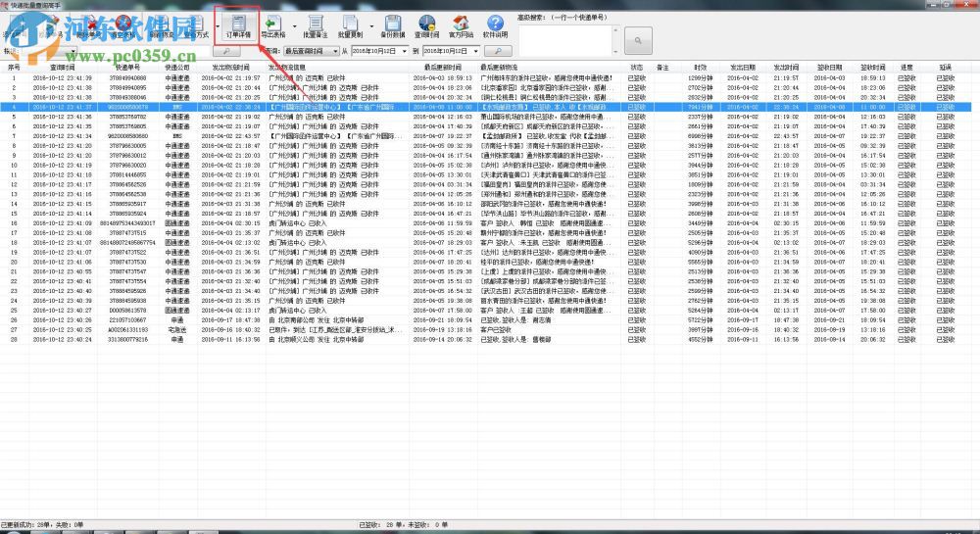Sort by the 快递公司 column header
This screenshot has height=534, width=980.
pos(176,68)
